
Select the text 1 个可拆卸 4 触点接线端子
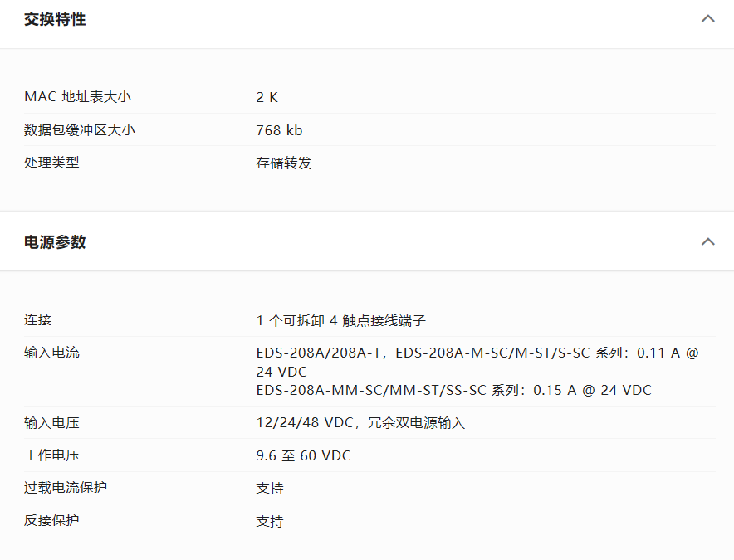pos(340,320)
